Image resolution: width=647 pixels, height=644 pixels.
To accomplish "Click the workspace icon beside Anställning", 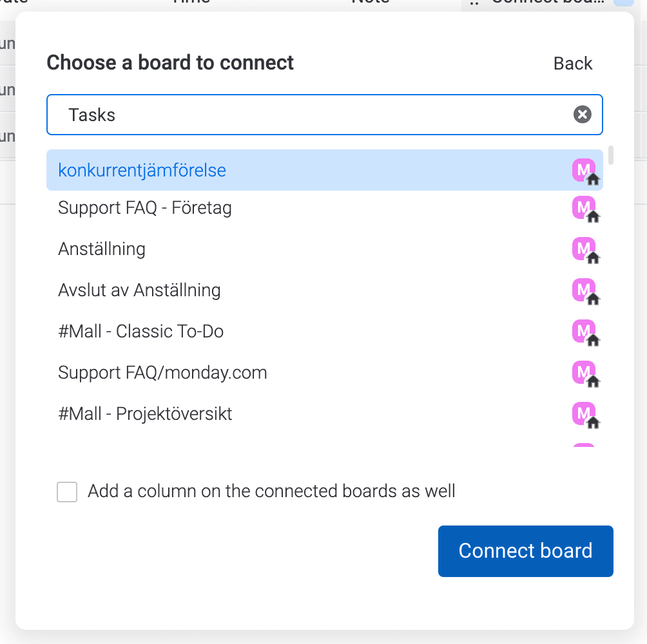I will tap(586, 251).
